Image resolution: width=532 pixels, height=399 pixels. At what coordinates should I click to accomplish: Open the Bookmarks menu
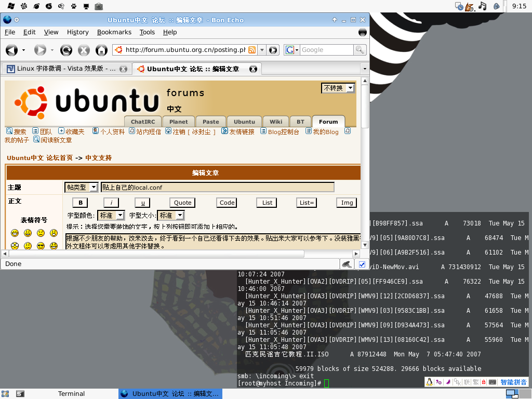114,32
